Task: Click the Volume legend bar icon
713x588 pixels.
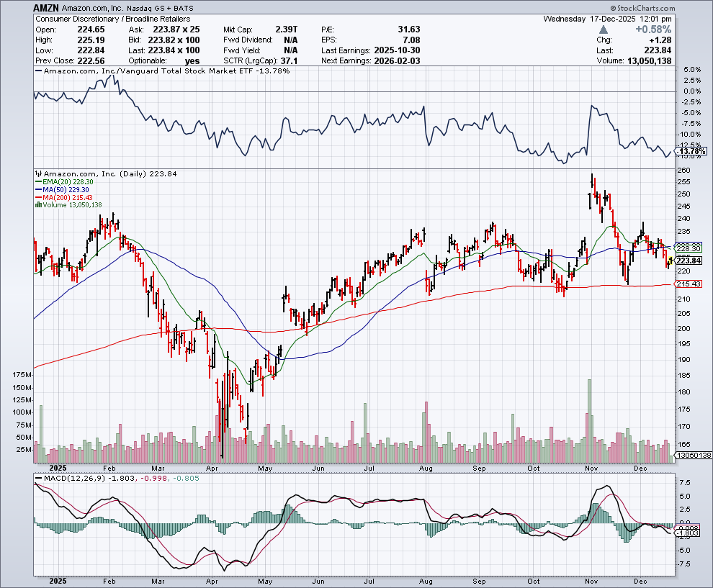Action: 37,205
